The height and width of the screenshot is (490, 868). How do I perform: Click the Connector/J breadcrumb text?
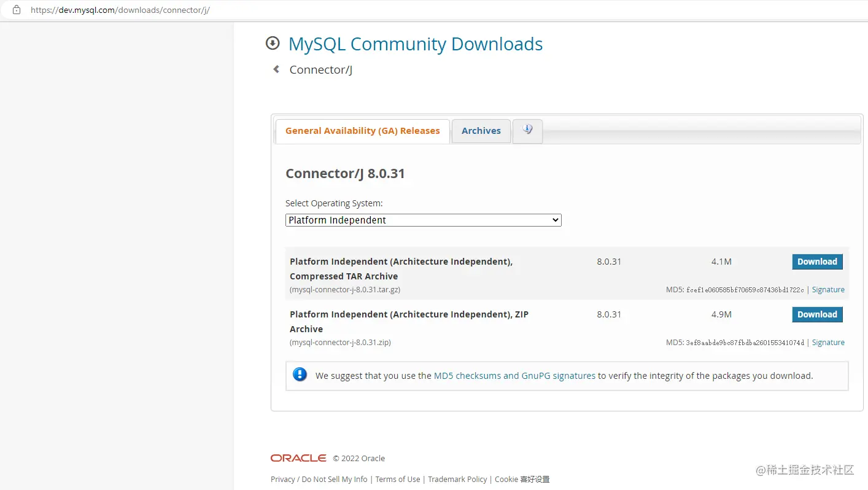tap(321, 70)
